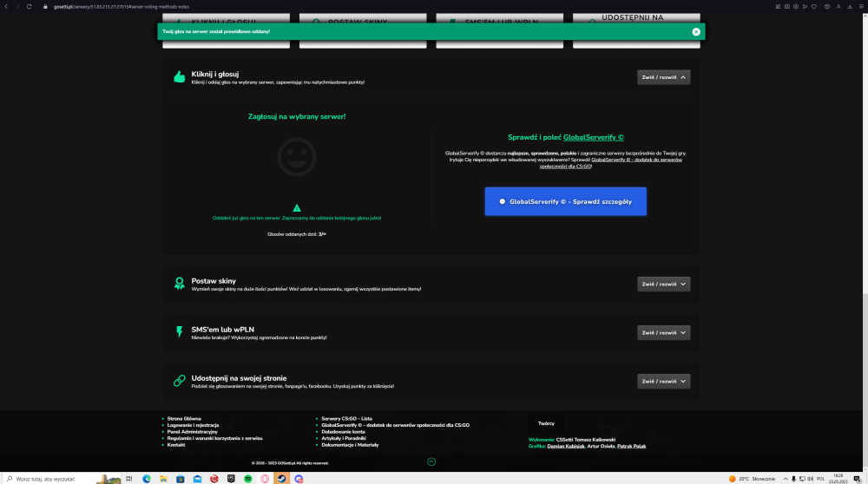The image size is (868, 484).
Task: Click the browser forward arrow
Action: coord(17,7)
